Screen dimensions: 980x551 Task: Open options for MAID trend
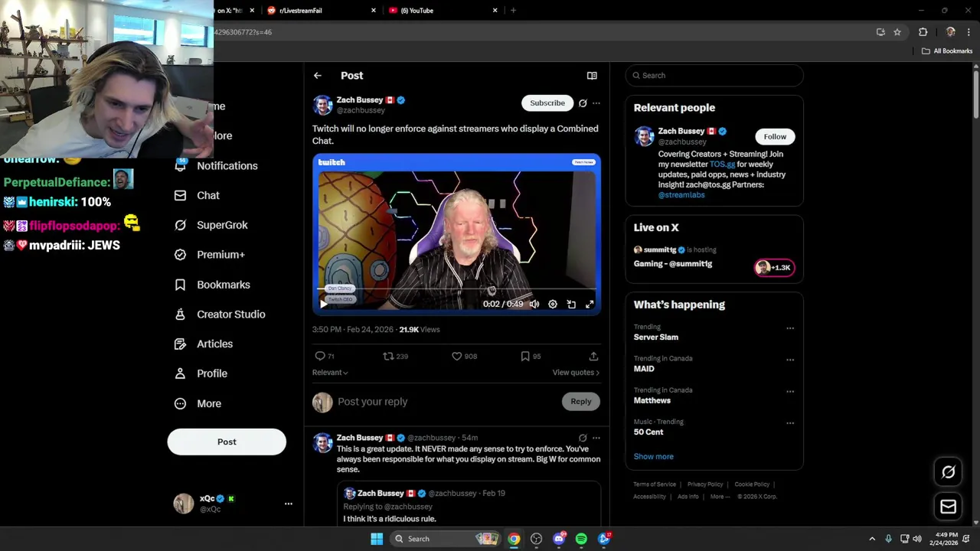pyautogui.click(x=790, y=360)
